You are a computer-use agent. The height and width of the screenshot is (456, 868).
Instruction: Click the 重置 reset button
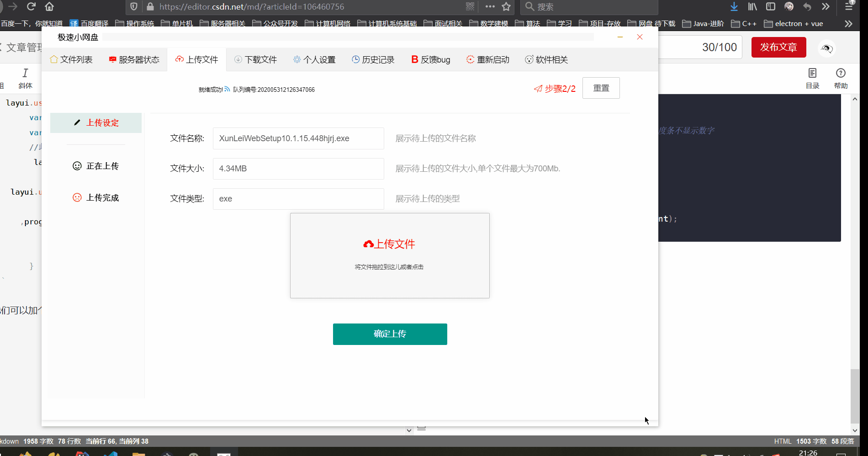coord(601,88)
